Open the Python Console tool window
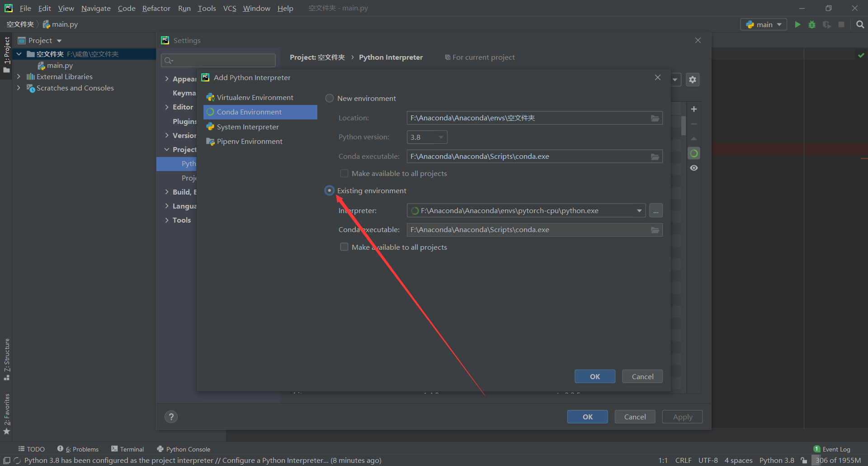This screenshot has width=868, height=466. click(x=184, y=449)
